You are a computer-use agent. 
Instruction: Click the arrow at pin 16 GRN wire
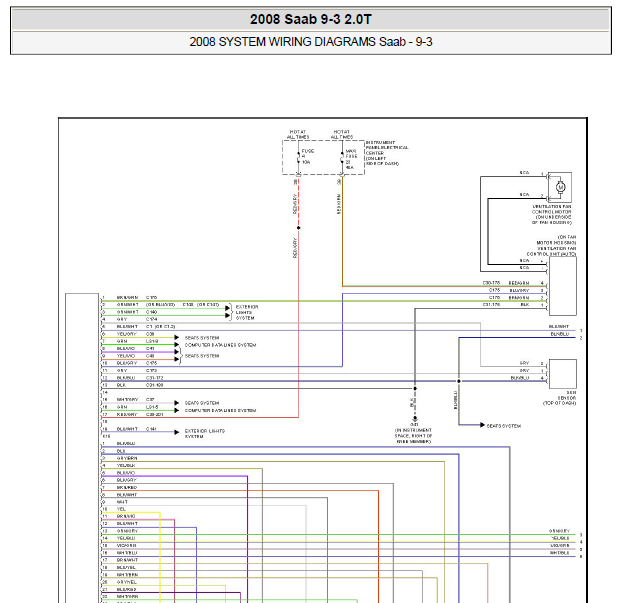pyautogui.click(x=176, y=411)
